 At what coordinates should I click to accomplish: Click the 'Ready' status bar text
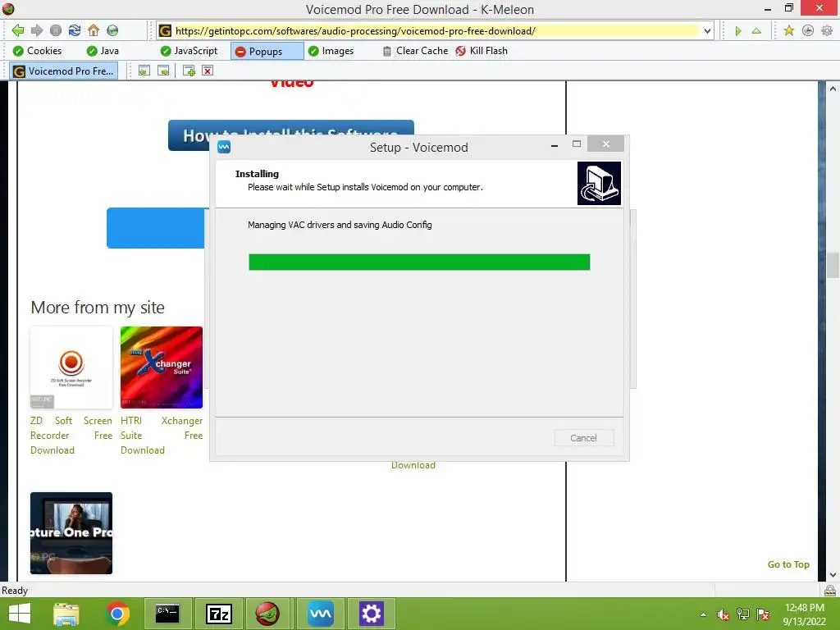pyautogui.click(x=15, y=591)
